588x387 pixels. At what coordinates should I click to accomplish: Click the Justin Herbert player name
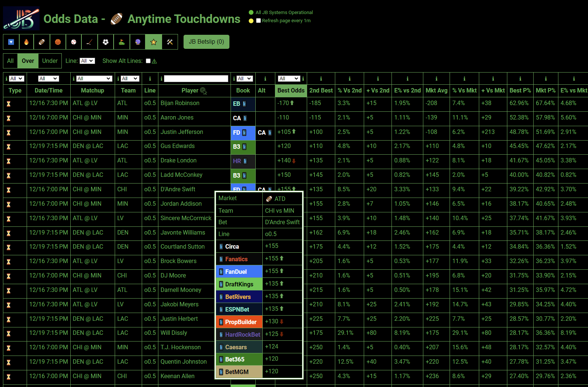[179, 319]
